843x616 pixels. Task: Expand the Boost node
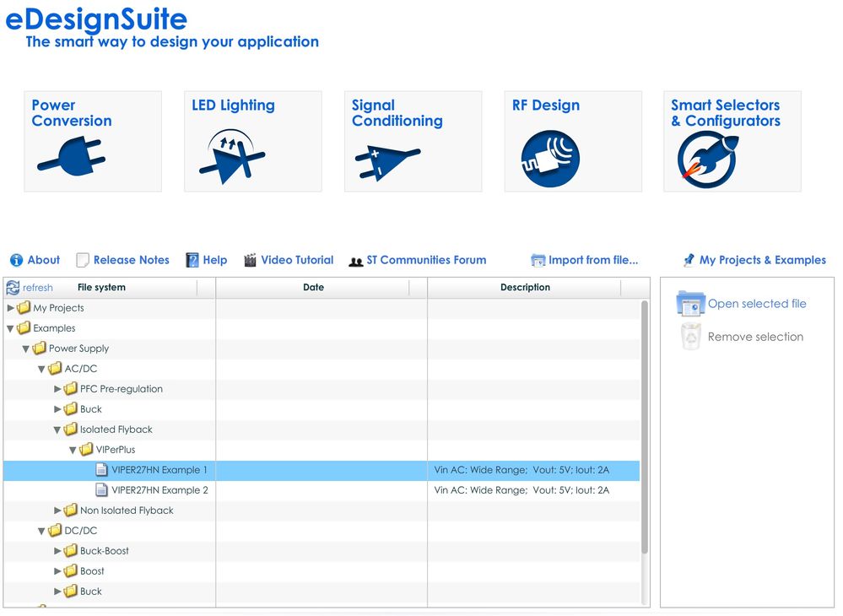click(x=57, y=571)
